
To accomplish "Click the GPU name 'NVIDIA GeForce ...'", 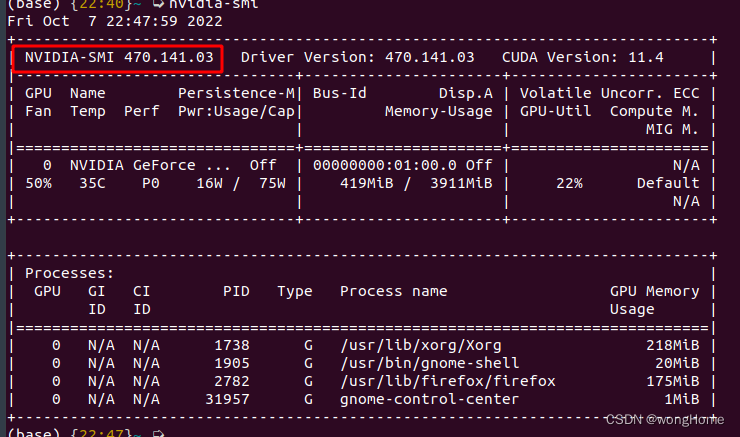I will coord(151,165).
